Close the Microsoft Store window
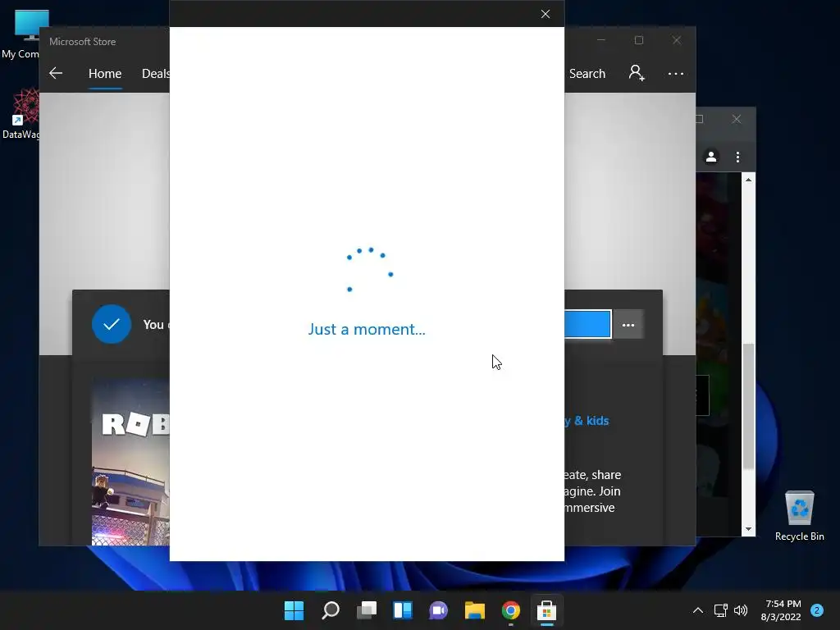This screenshot has height=630, width=840. click(677, 40)
